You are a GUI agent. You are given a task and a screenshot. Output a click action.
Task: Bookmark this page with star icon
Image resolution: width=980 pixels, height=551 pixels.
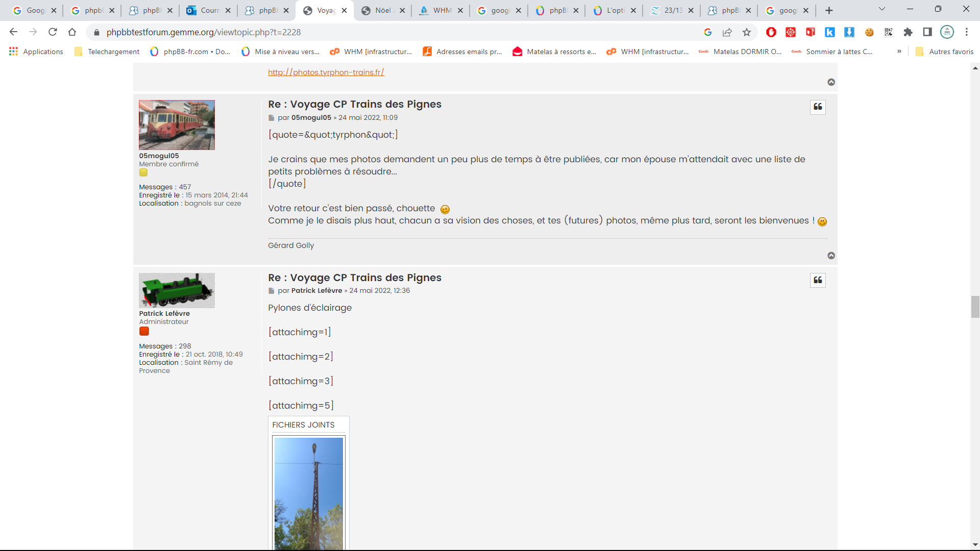pos(747,32)
